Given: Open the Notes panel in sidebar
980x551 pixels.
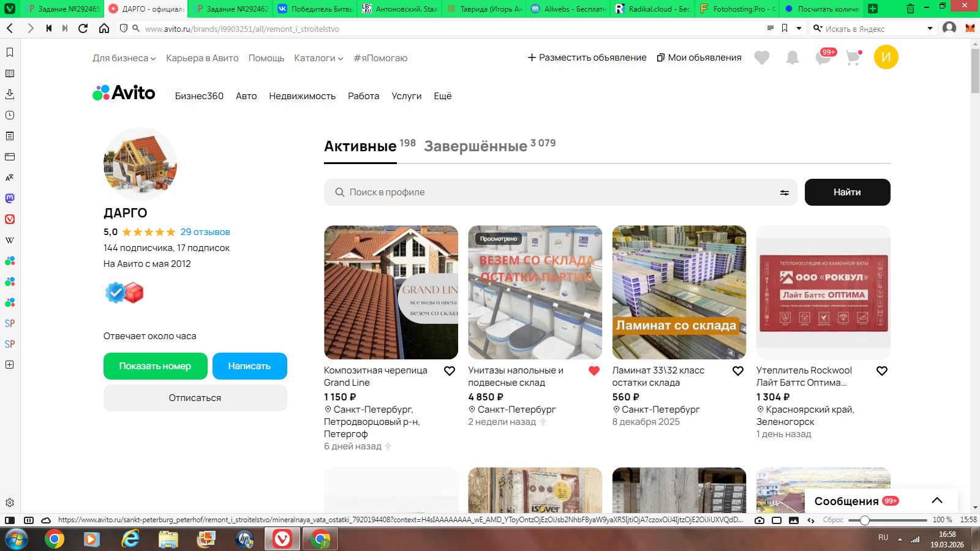Looking at the screenshot, I should 10,136.
